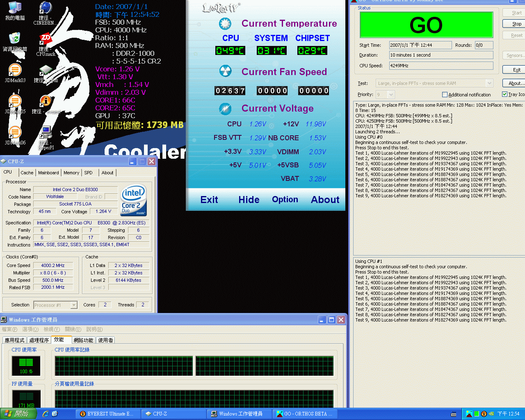Image resolution: width=525 pixels, height=420 pixels.
Task: Switch to the Memory tab in CPU-Z
Action: pos(71,173)
